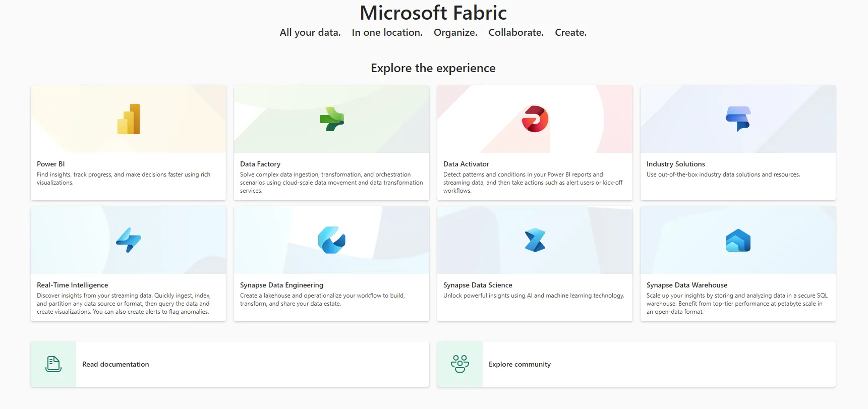Screen dimensions: 868x409
Task: Click the 'Explore the experience' heading
Action: tap(433, 68)
